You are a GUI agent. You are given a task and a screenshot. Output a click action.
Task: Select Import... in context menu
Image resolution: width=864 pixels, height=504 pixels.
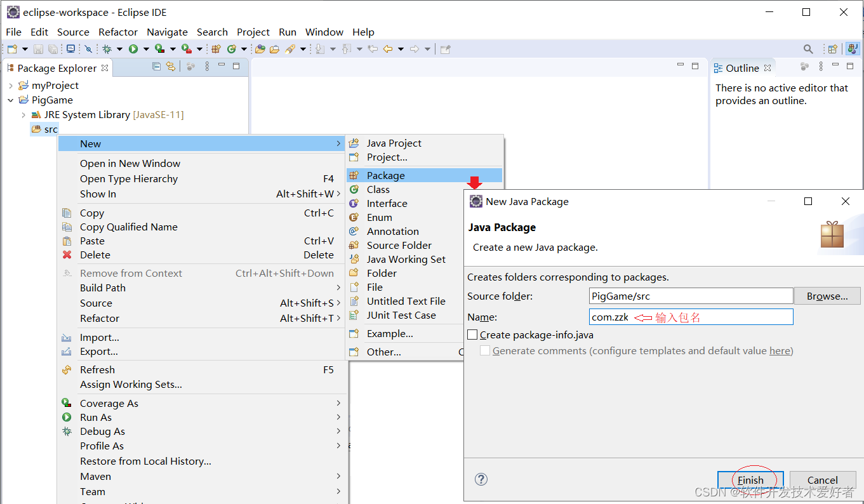tap(203, 337)
